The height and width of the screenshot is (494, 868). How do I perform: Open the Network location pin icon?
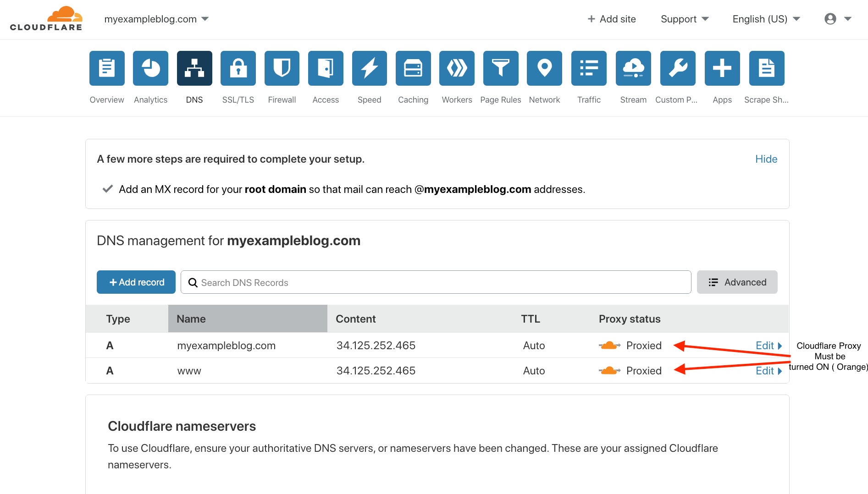click(x=544, y=68)
